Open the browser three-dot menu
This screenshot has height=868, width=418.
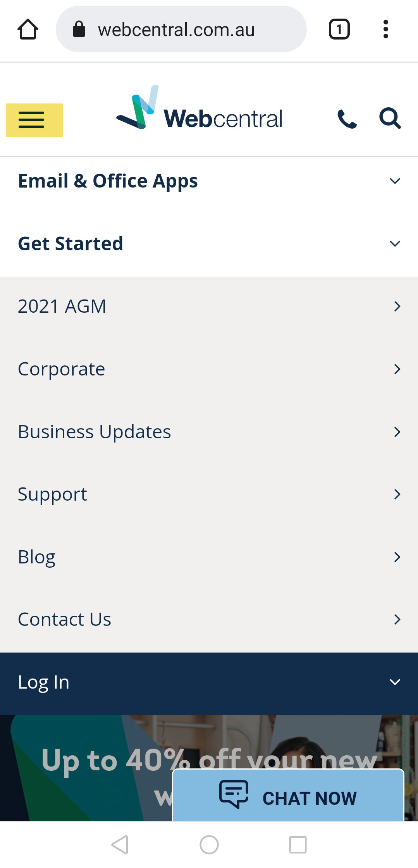385,29
